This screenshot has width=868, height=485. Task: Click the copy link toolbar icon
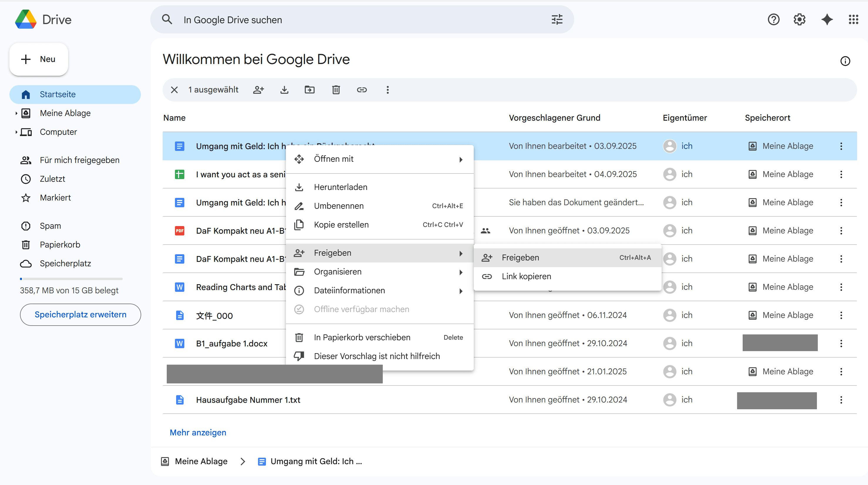point(362,90)
